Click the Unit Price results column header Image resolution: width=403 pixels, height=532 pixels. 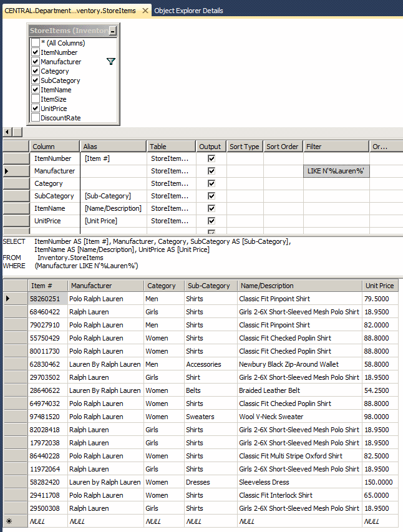(380, 286)
